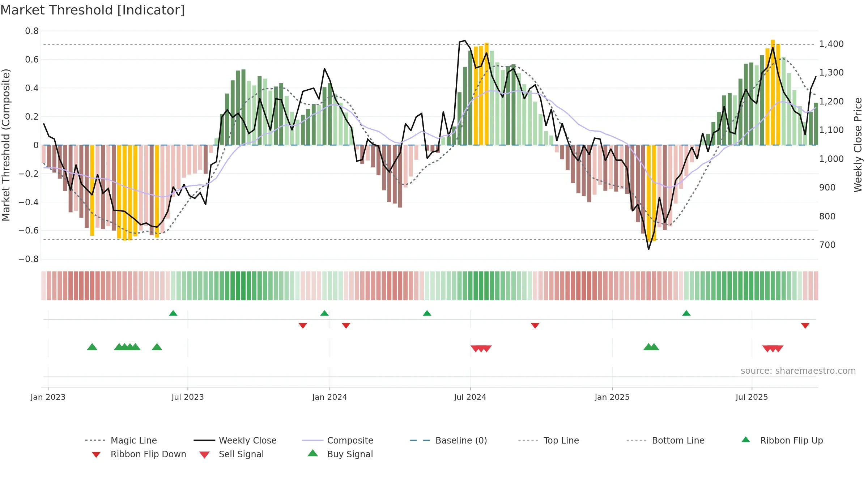
Task: Click the −0.8 left axis label
Action: pos(29,259)
